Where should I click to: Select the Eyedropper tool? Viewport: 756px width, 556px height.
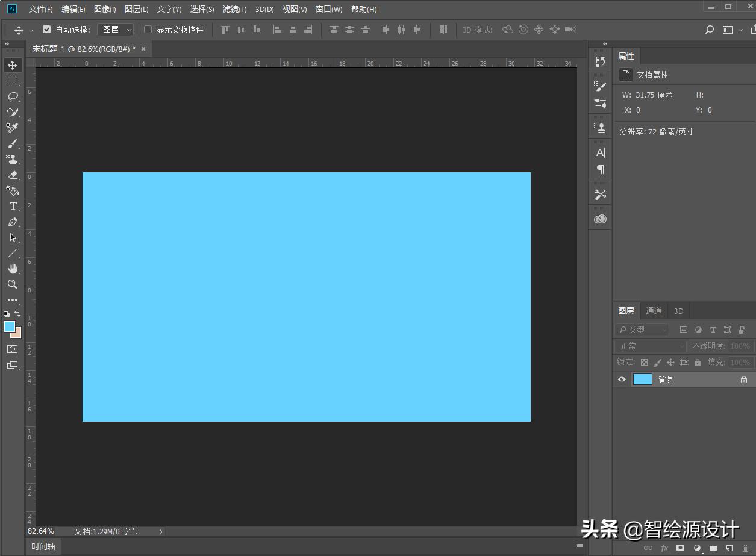pyautogui.click(x=13, y=128)
